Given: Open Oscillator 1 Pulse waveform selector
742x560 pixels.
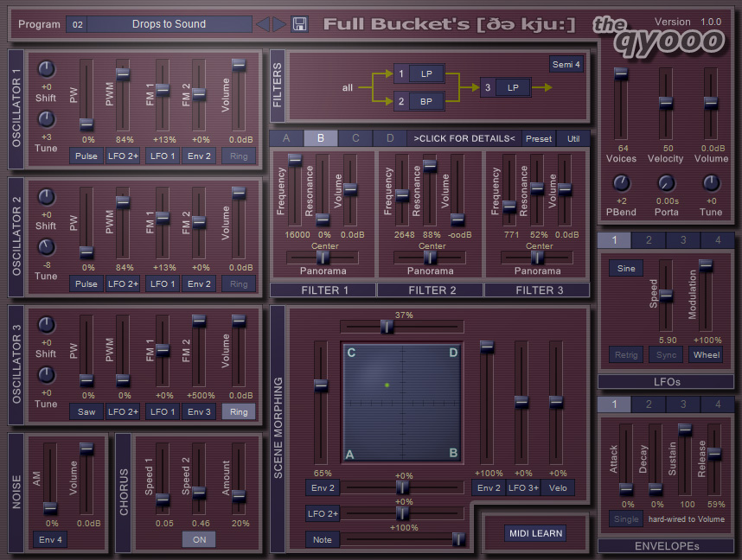Looking at the screenshot, I should (86, 156).
